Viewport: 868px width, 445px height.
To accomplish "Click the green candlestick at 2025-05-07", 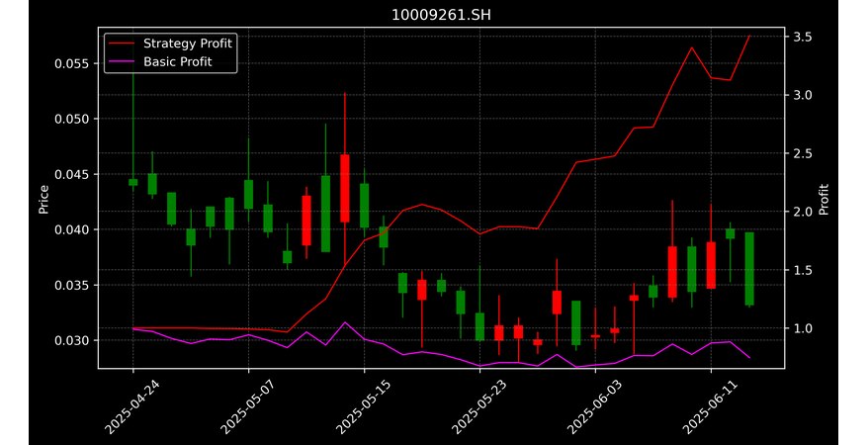I will 248,194.
